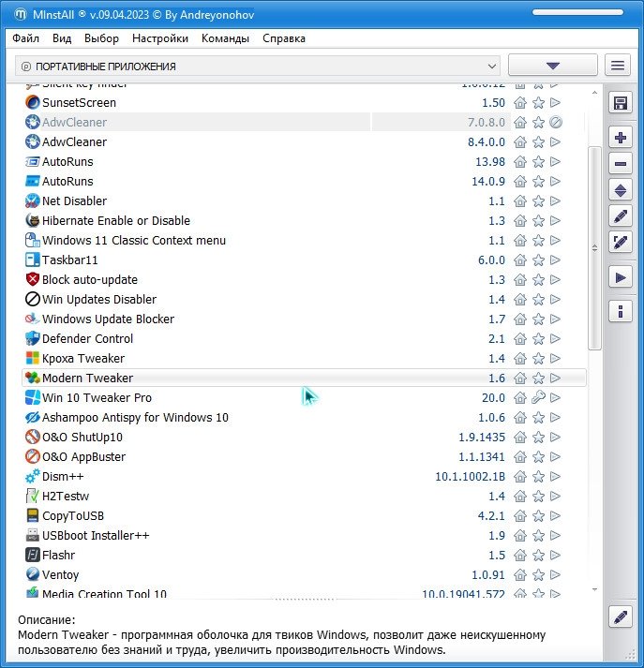Select the Win 10 Tweaker Pro entry
This screenshot has height=668, width=644.
click(304, 397)
